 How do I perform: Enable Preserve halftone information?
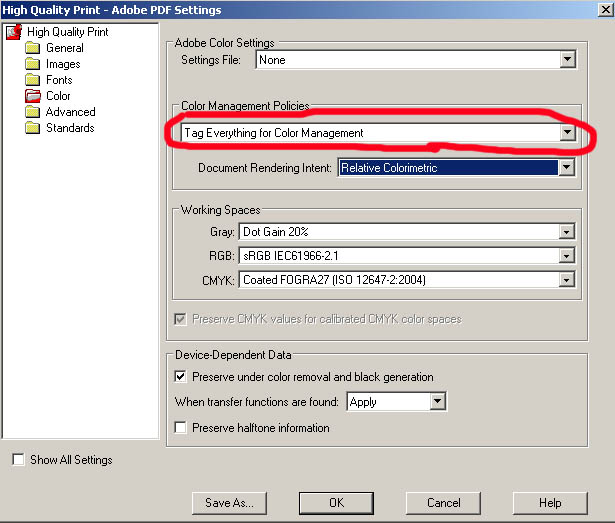point(180,427)
